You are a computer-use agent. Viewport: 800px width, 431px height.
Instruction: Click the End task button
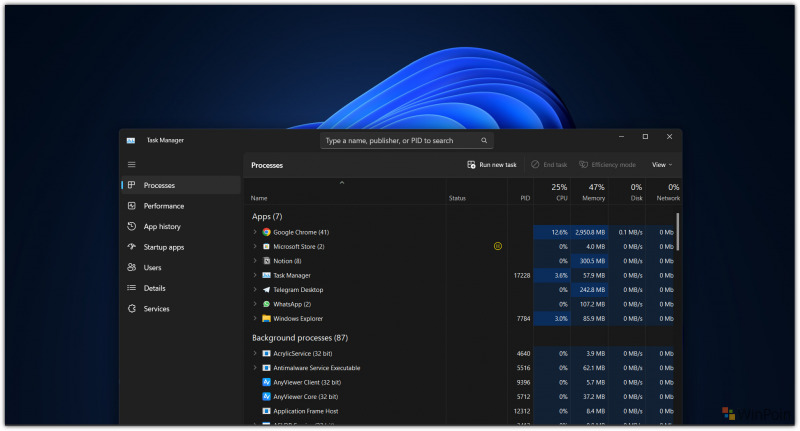549,165
